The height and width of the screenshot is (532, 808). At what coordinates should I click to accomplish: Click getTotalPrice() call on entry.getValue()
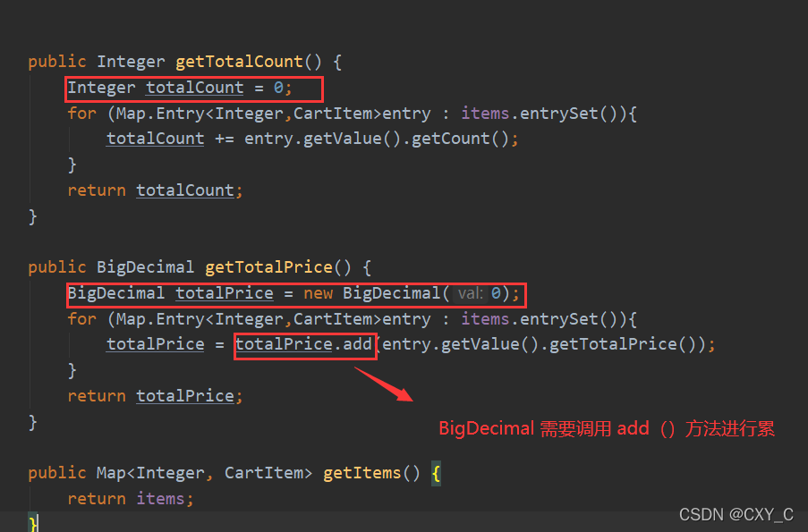623,344
